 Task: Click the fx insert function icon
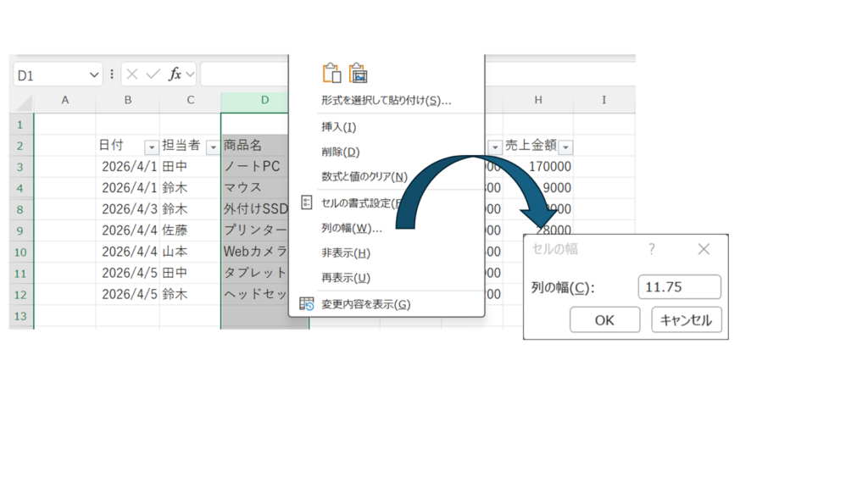[x=175, y=75]
